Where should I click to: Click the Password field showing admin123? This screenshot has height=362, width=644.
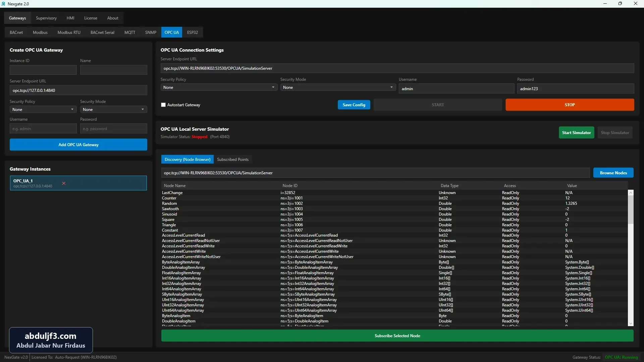click(x=575, y=89)
